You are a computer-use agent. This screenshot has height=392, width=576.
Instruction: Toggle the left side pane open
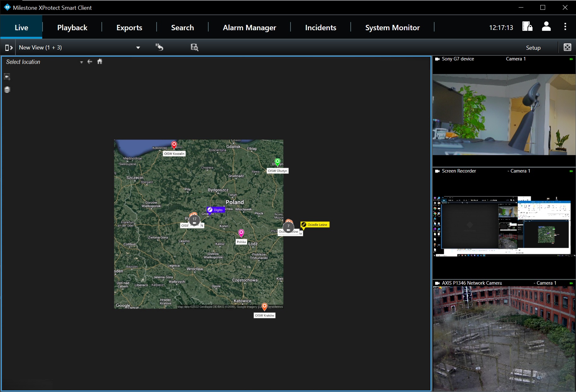[x=9, y=48]
